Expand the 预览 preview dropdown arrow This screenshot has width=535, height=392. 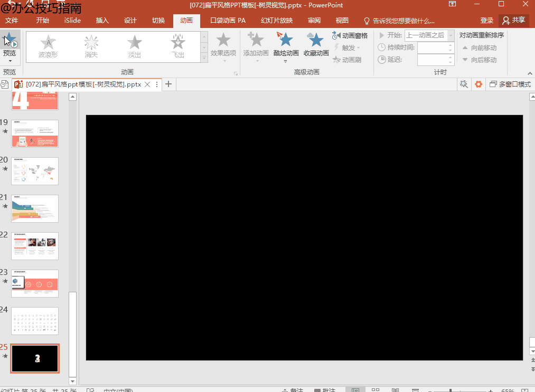10,61
